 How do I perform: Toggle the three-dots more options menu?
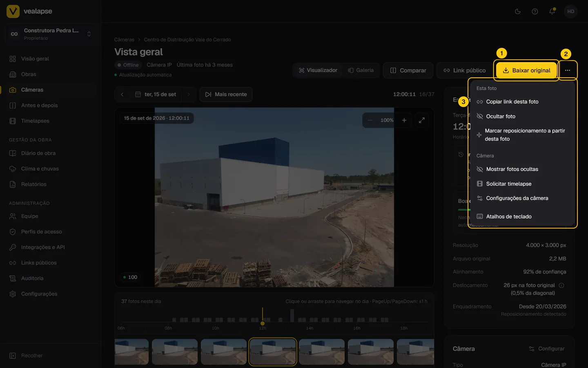(568, 70)
